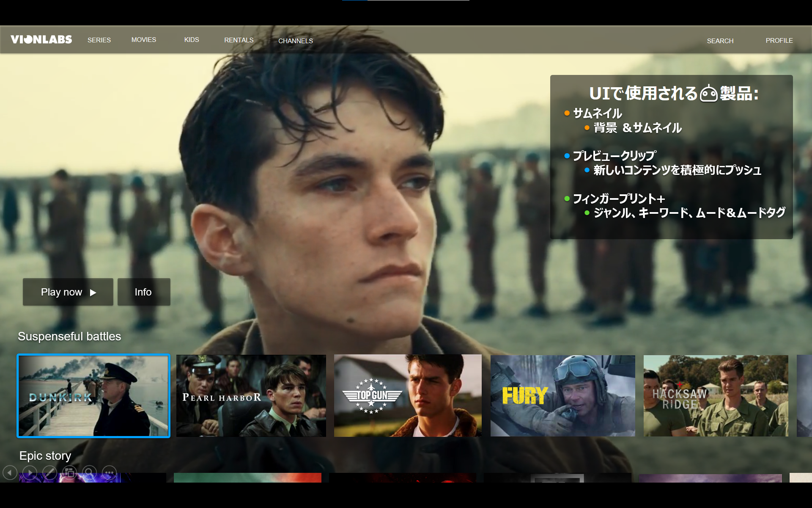Click the Vionlabs logo
812x508 pixels.
point(41,39)
